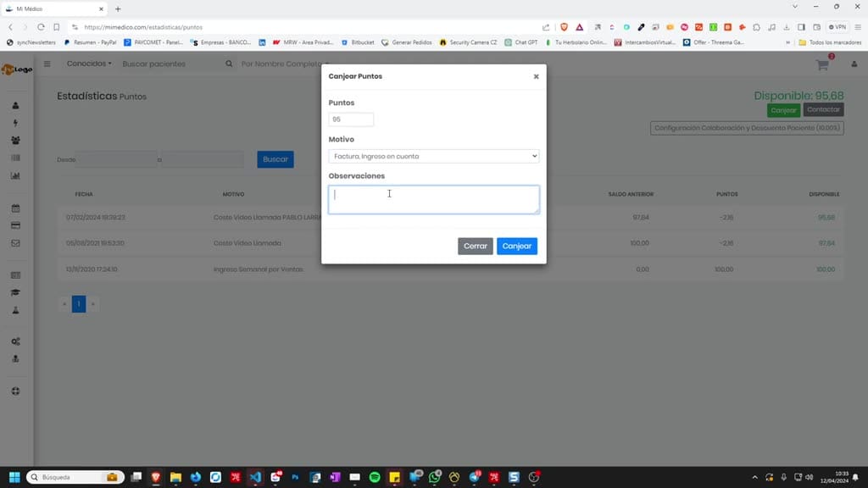
Task: Open Spotify from the taskbar
Action: click(x=375, y=477)
